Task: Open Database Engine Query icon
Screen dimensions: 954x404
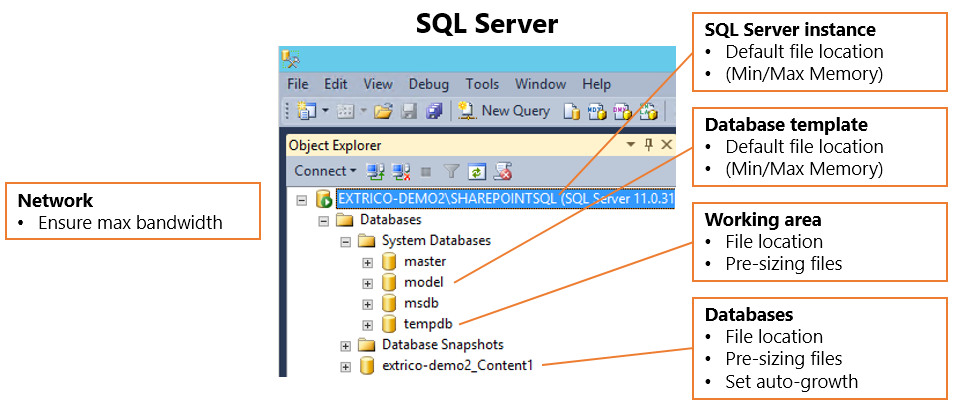Action: click(571, 111)
